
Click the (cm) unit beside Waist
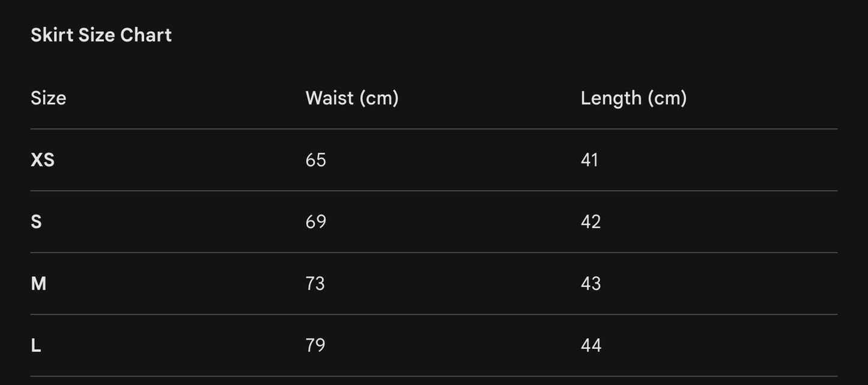point(378,98)
